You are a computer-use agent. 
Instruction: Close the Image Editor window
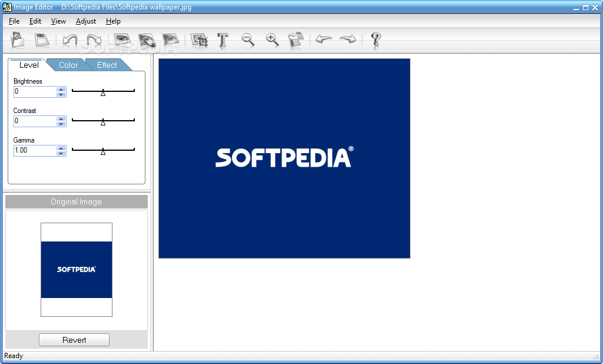595,7
